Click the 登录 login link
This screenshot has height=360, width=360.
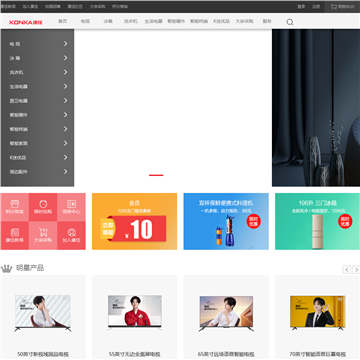301,7
